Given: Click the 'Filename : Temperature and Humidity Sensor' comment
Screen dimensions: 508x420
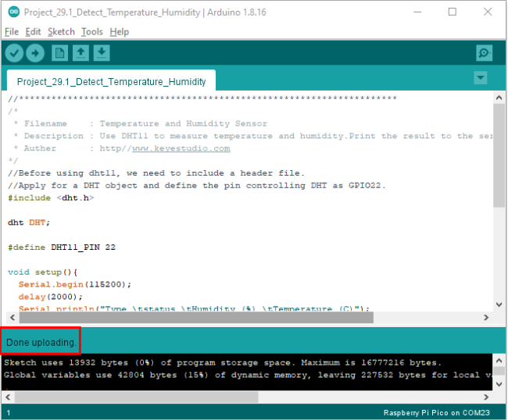Looking at the screenshot, I should 141,123.
